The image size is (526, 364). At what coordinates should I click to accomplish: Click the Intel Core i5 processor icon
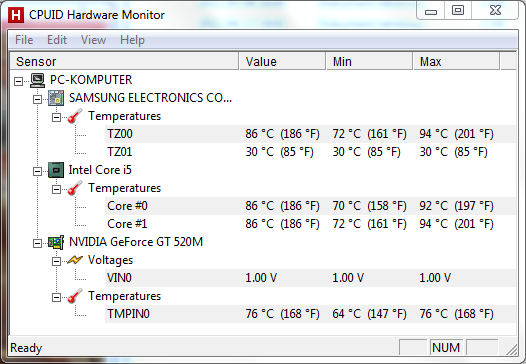pyautogui.click(x=56, y=170)
